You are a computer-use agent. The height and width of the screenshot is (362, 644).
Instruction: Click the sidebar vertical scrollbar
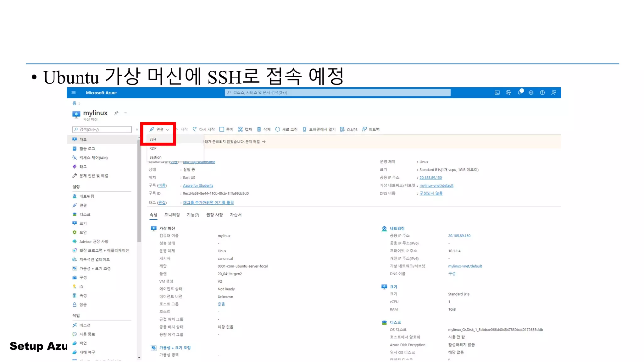point(139,192)
